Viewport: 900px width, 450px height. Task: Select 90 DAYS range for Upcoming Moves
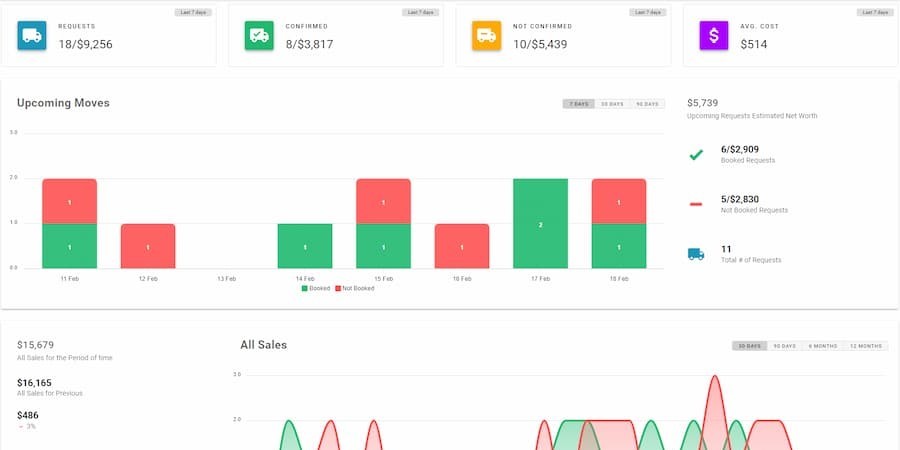click(x=647, y=104)
